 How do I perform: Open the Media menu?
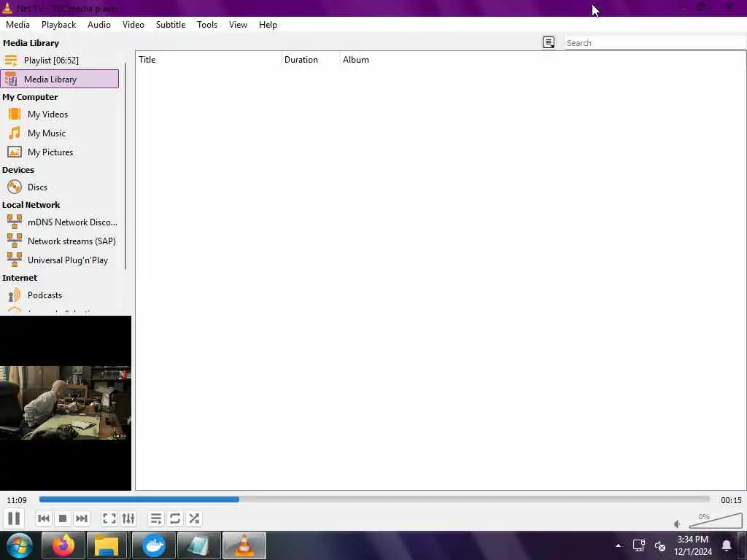coord(18,24)
